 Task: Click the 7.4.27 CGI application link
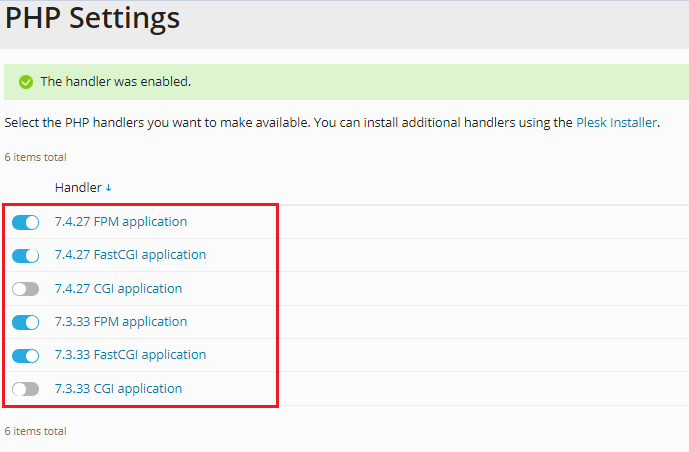[x=118, y=289]
